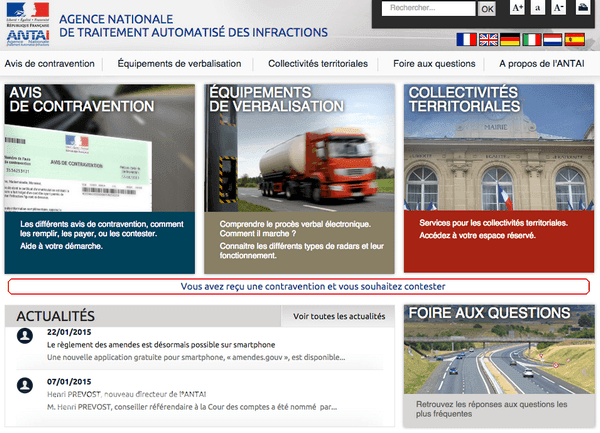Image resolution: width=600 pixels, height=433 pixels.
Task: Switch language to Dutch flag
Action: click(x=553, y=39)
